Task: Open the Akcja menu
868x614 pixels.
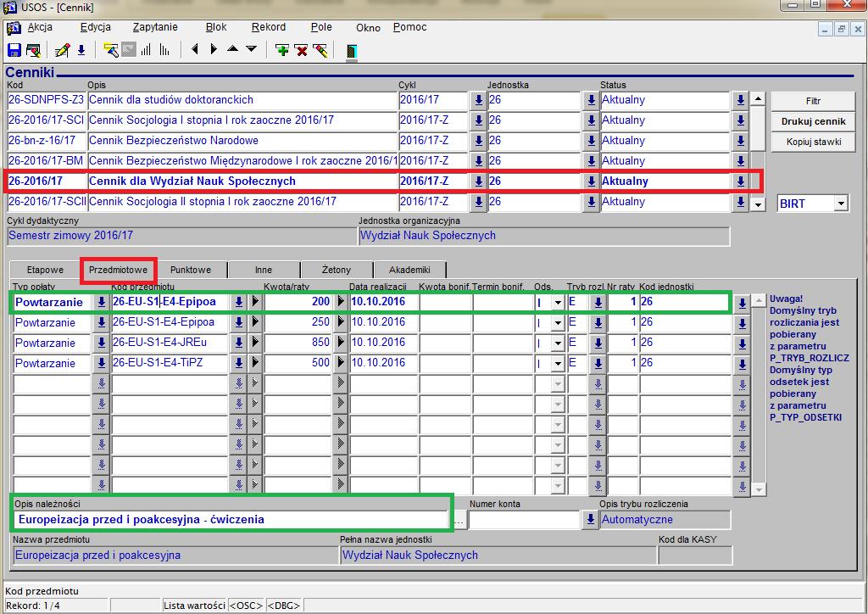Action: [40, 27]
